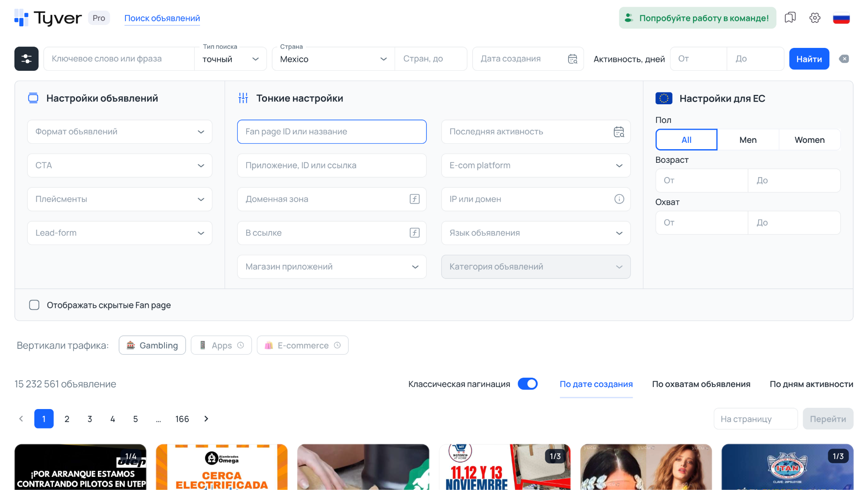Open the Поиск объявлений navigation item
Viewport: 868px width, 490px height.
click(x=162, y=18)
